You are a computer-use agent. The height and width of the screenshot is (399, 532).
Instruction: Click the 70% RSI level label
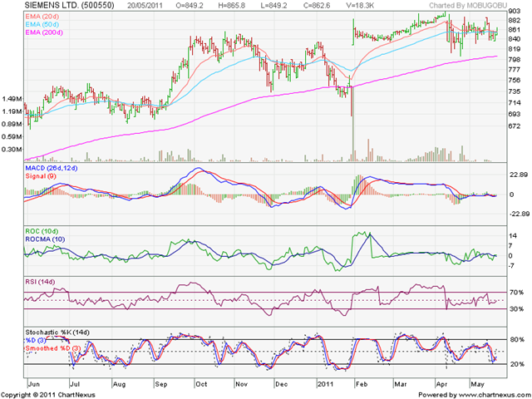click(516, 293)
